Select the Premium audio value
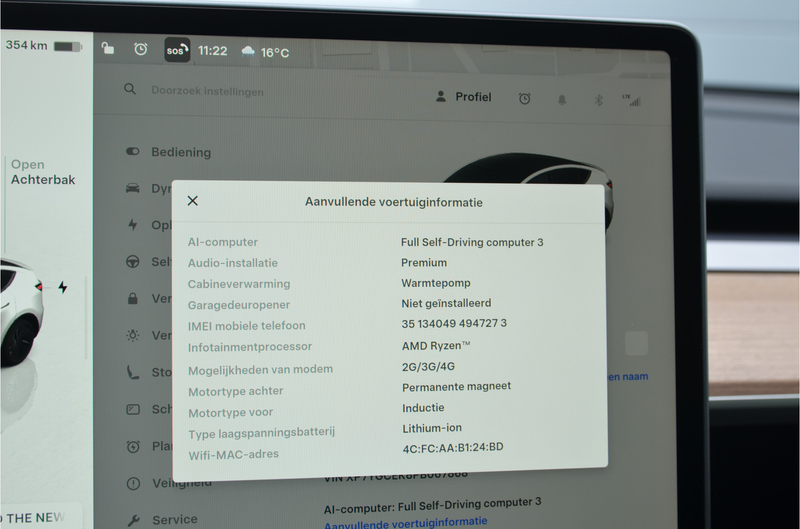 pyautogui.click(x=424, y=262)
